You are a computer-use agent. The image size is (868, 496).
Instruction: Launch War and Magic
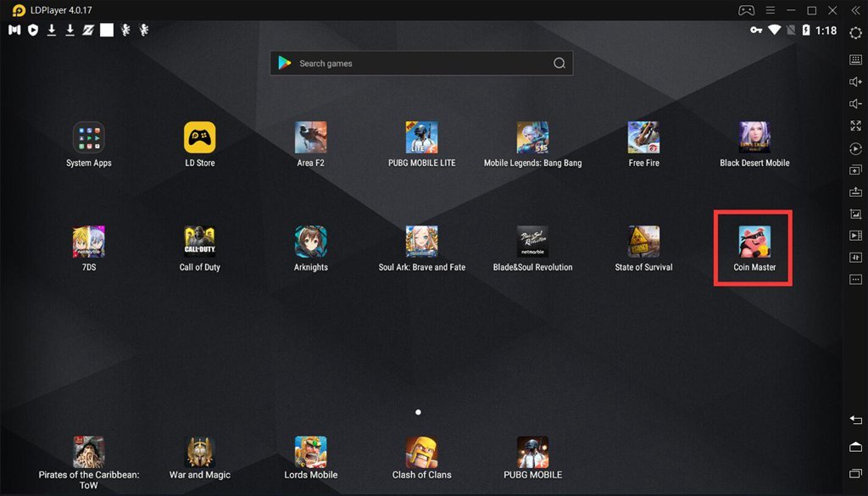(200, 452)
